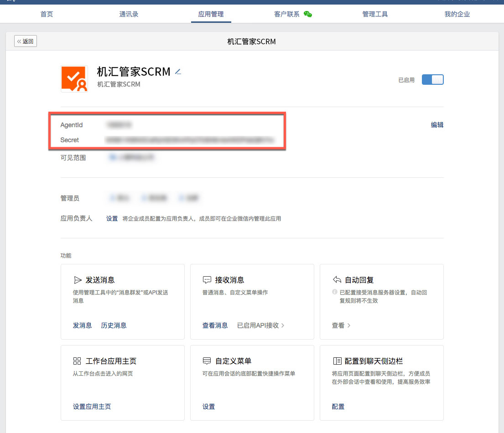
Task: Open 历史消息 link
Action: point(114,325)
